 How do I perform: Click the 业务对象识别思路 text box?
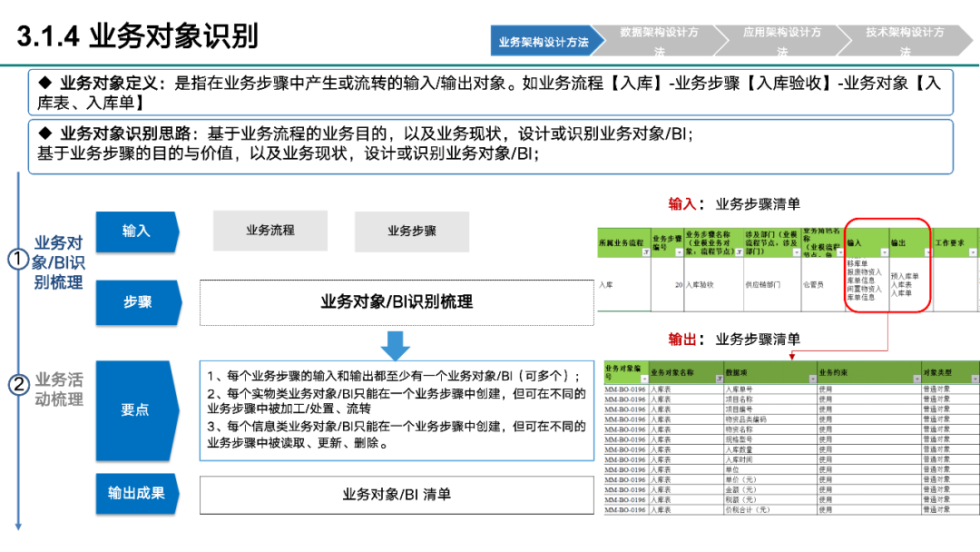491,146
